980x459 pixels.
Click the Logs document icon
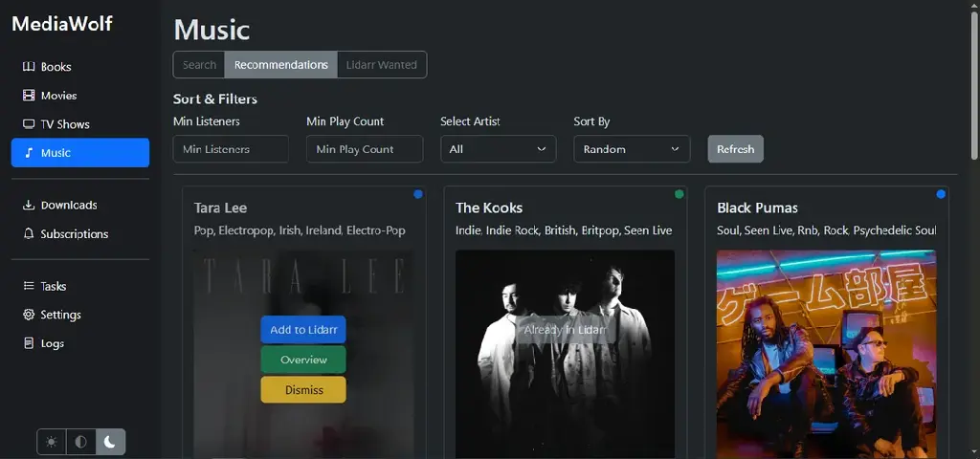pyautogui.click(x=29, y=343)
